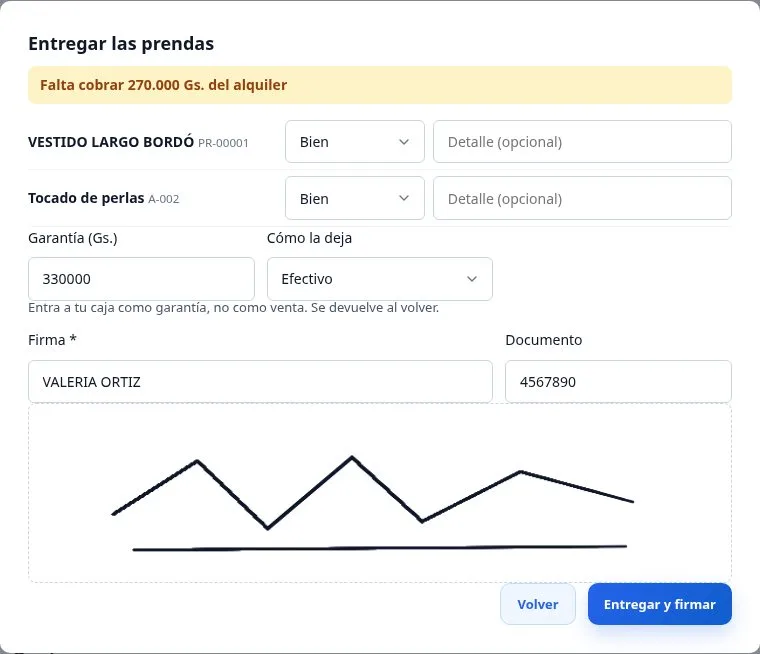The height and width of the screenshot is (654, 760).
Task: Click the Entregar las prendas heading
Action: [x=121, y=44]
